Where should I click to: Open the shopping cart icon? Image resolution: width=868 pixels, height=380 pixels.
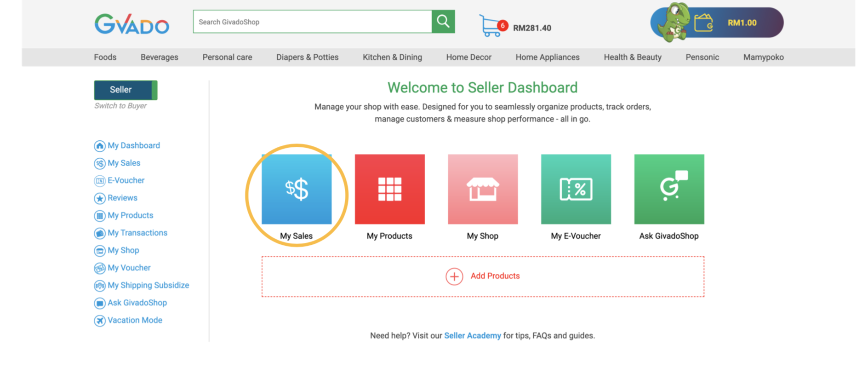pyautogui.click(x=491, y=26)
